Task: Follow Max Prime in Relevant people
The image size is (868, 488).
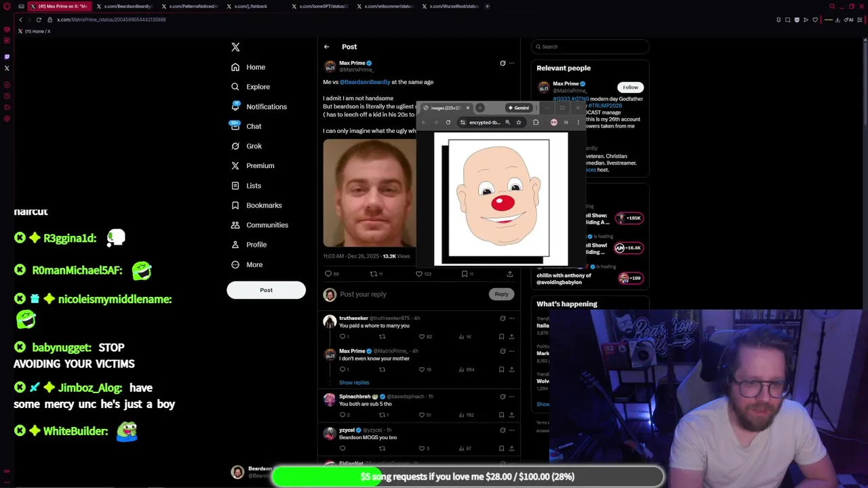Action: click(631, 87)
